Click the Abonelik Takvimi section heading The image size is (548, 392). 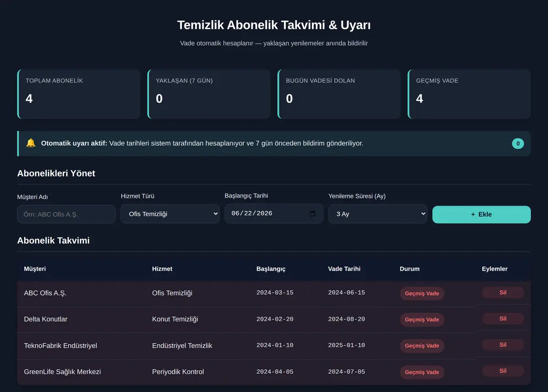pos(53,240)
